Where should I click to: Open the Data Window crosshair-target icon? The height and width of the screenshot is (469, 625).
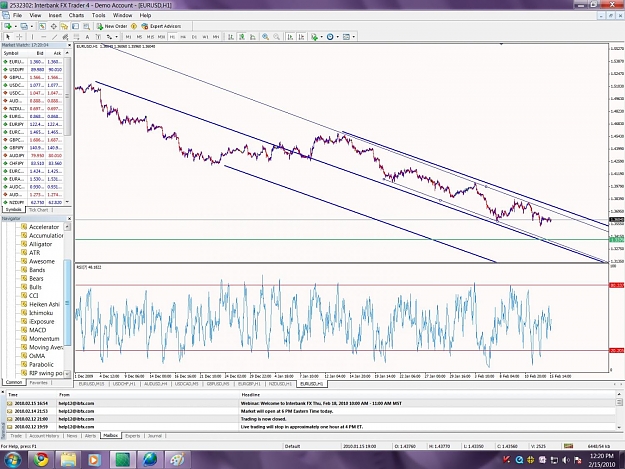click(x=53, y=26)
